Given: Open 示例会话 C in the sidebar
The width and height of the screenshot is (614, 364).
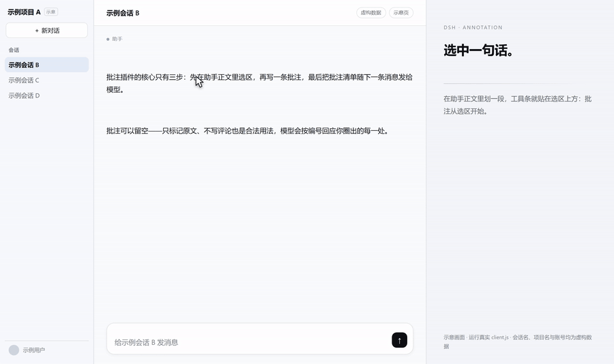Looking at the screenshot, I should 46,80.
